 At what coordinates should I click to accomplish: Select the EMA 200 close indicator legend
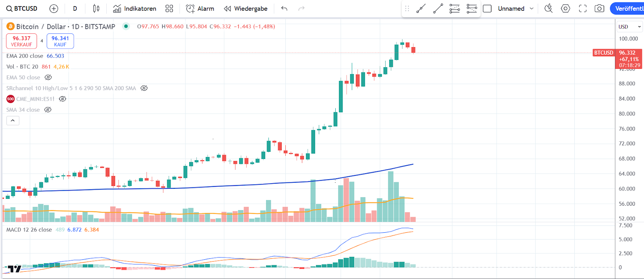click(25, 56)
